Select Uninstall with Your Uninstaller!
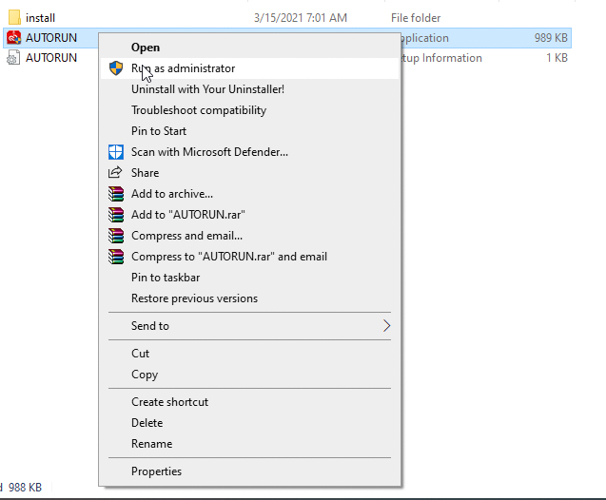The width and height of the screenshot is (606, 500). tap(207, 89)
